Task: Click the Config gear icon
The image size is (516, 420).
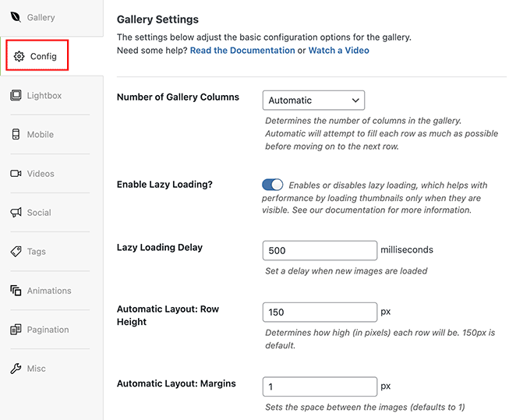Action: click(x=19, y=57)
